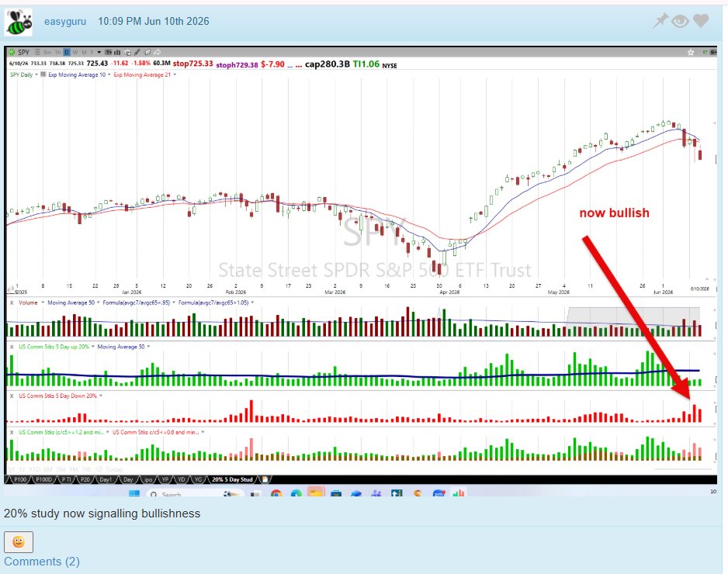
Task: Pin this post with the pushpin icon
Action: (x=660, y=21)
